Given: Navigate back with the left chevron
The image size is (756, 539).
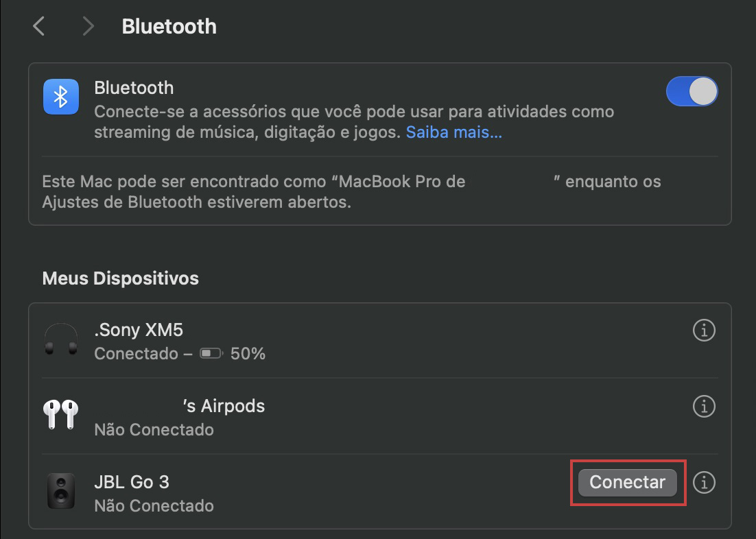Looking at the screenshot, I should tap(38, 26).
